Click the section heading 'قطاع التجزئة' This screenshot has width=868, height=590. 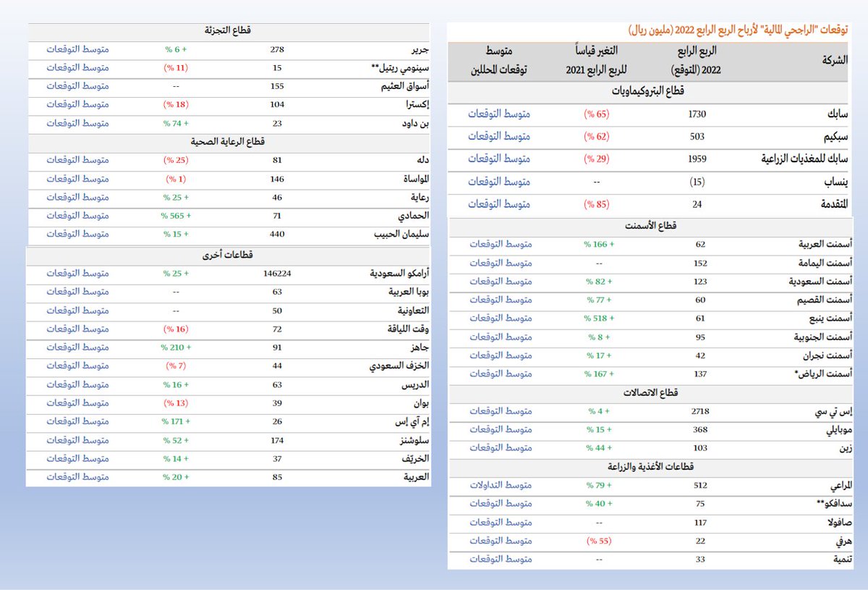228,31
